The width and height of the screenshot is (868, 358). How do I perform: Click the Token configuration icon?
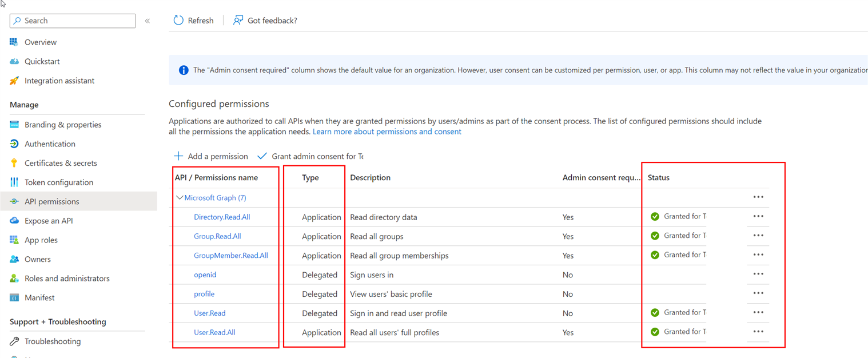(14, 182)
